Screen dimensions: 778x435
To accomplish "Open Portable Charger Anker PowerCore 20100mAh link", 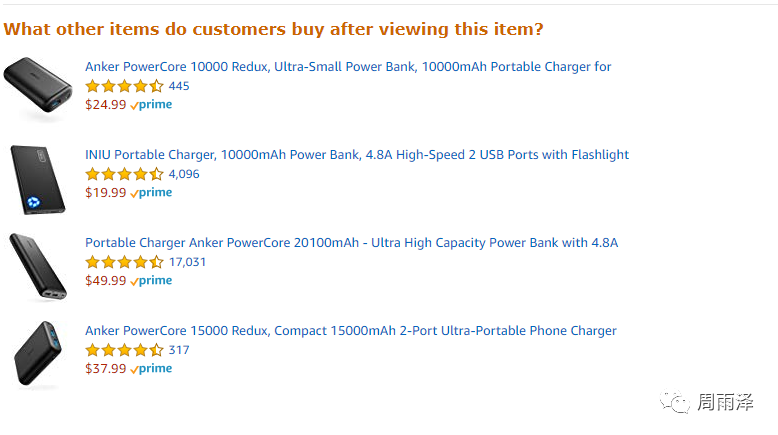I will pos(351,243).
